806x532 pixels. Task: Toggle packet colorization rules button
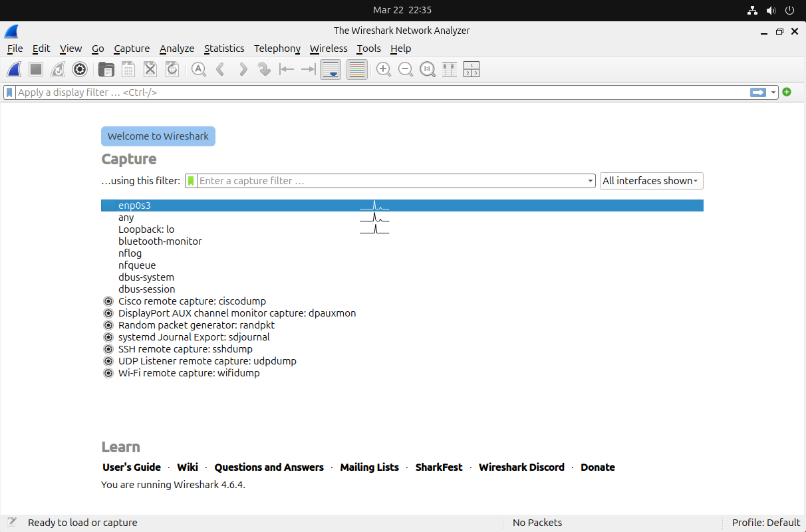(x=357, y=69)
